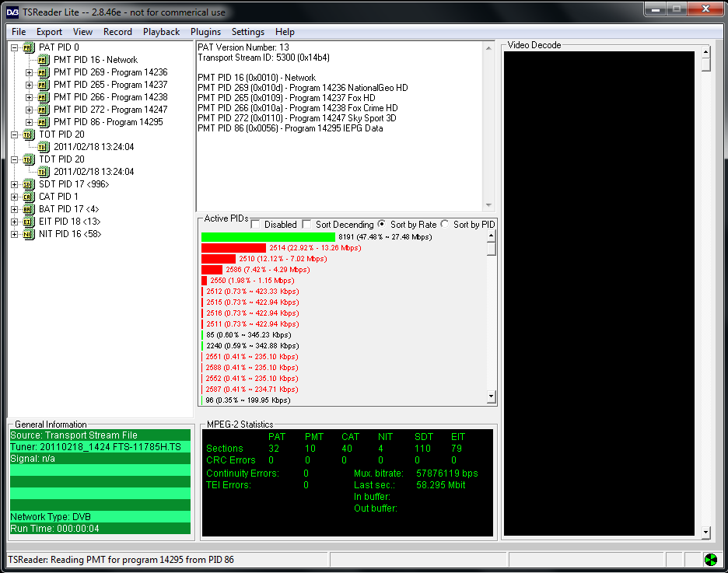The image size is (728, 573).
Task: Open the Plugins menu
Action: coord(205,32)
